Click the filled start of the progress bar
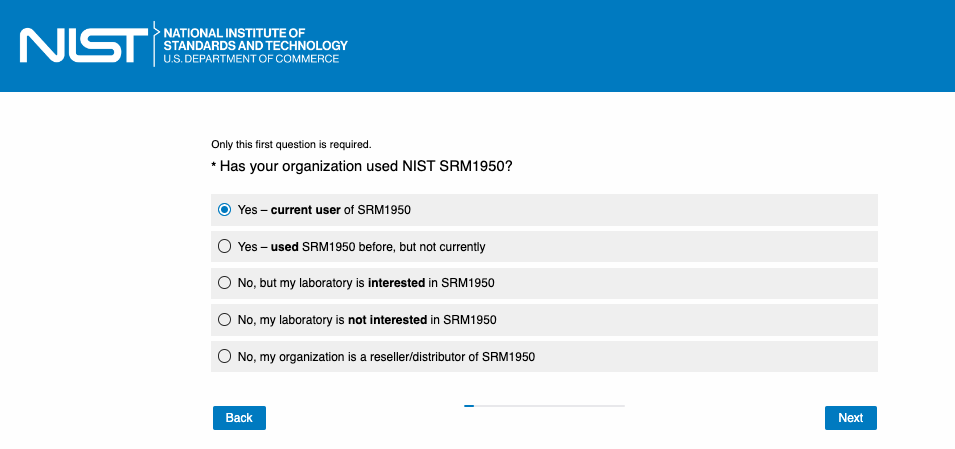955x449 pixels. 469,406
